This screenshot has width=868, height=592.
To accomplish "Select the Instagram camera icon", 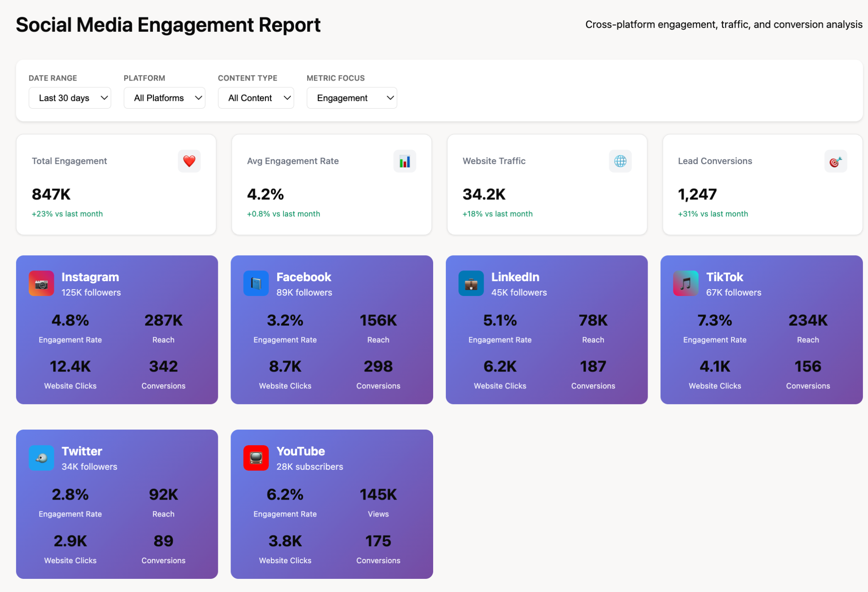I will (41, 283).
